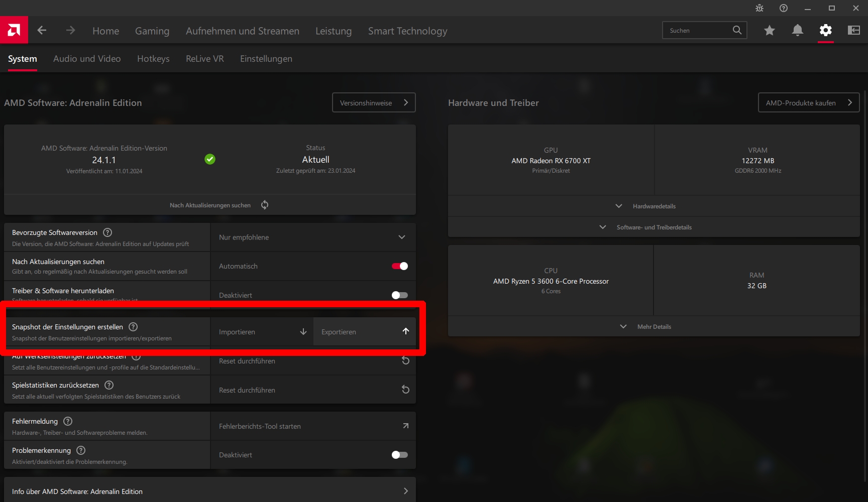Toggle Treiber & Software herunterladen switch
Image resolution: width=868 pixels, height=502 pixels.
(x=400, y=295)
